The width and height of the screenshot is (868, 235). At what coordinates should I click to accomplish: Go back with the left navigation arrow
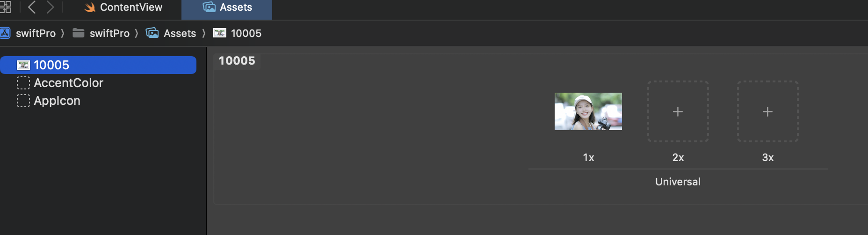click(32, 7)
